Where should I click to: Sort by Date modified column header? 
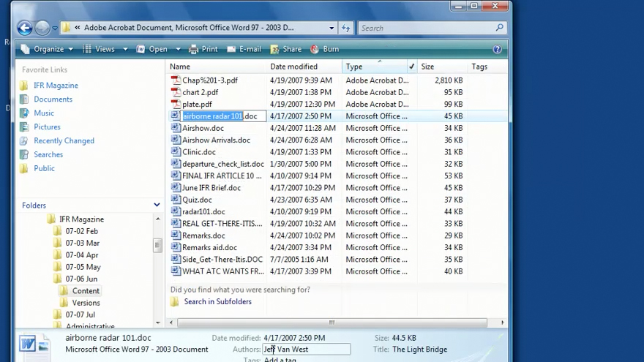click(293, 67)
